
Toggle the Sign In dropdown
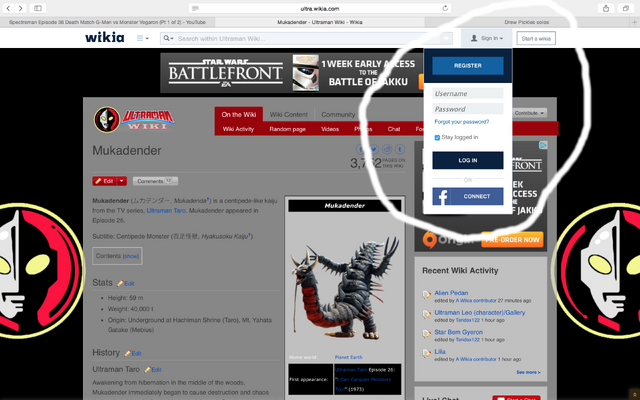coord(487,38)
